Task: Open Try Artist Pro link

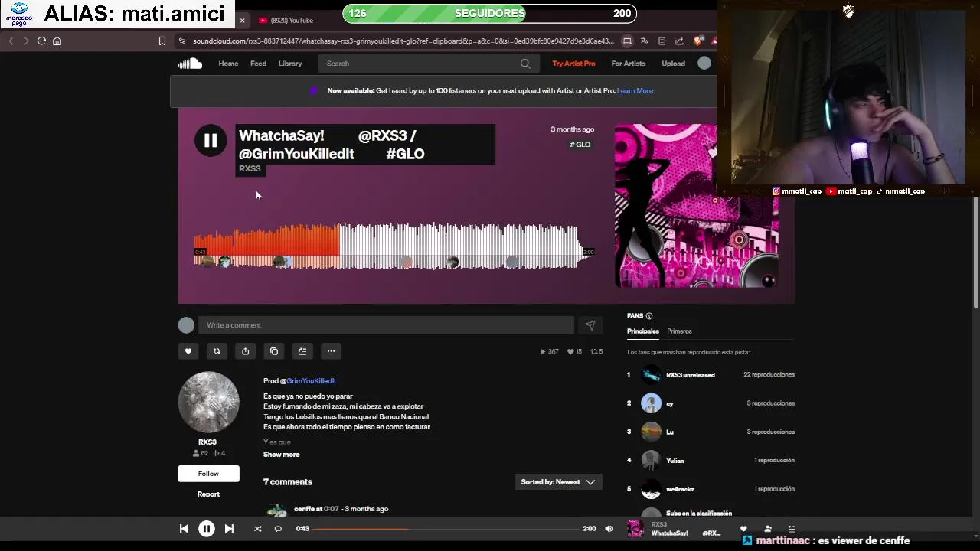Action: pyautogui.click(x=573, y=64)
